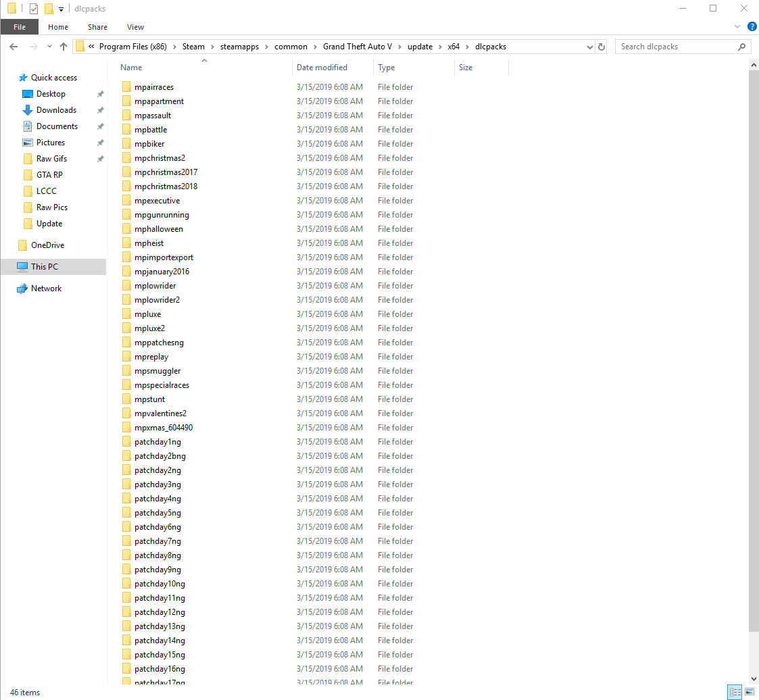
Task: Open the recent locations dropdown beside the address bar
Action: pos(49,47)
